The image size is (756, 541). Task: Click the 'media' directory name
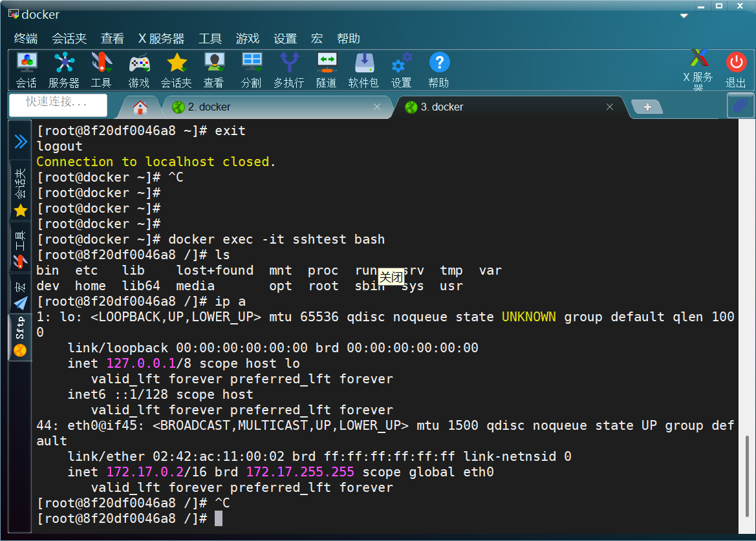(x=195, y=286)
